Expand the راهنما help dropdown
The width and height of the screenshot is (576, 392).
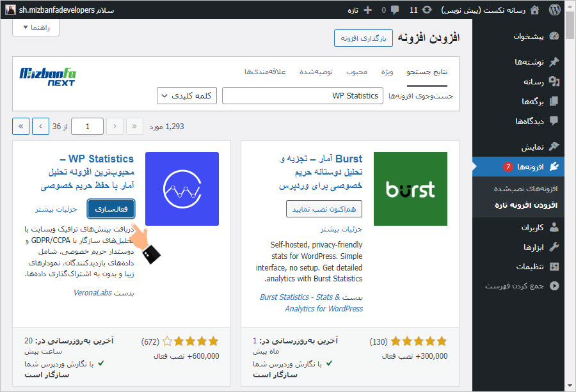click(x=36, y=27)
